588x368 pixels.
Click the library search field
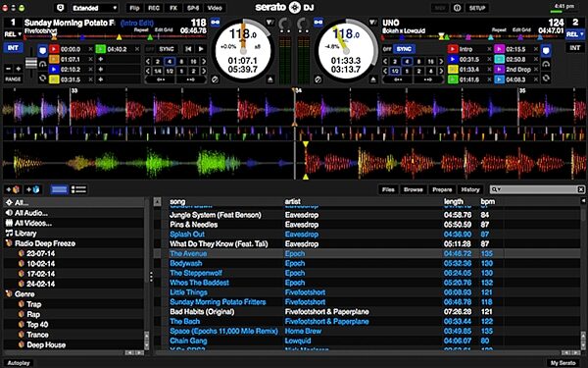[538, 189]
